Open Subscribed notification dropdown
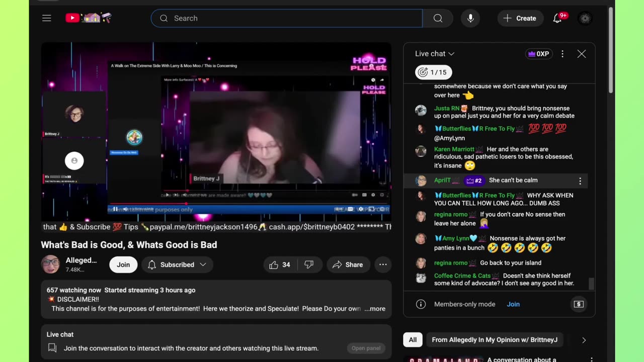 (x=177, y=264)
